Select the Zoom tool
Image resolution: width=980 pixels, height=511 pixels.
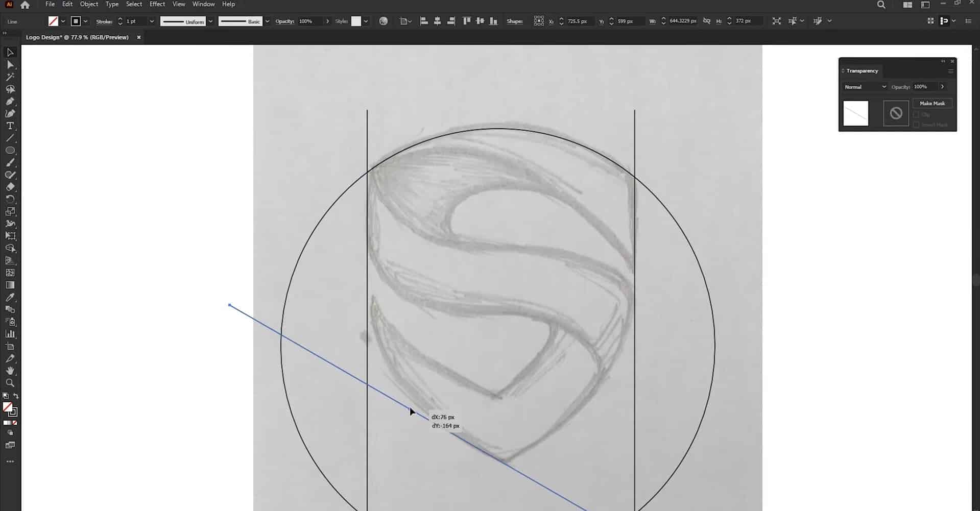(x=10, y=382)
